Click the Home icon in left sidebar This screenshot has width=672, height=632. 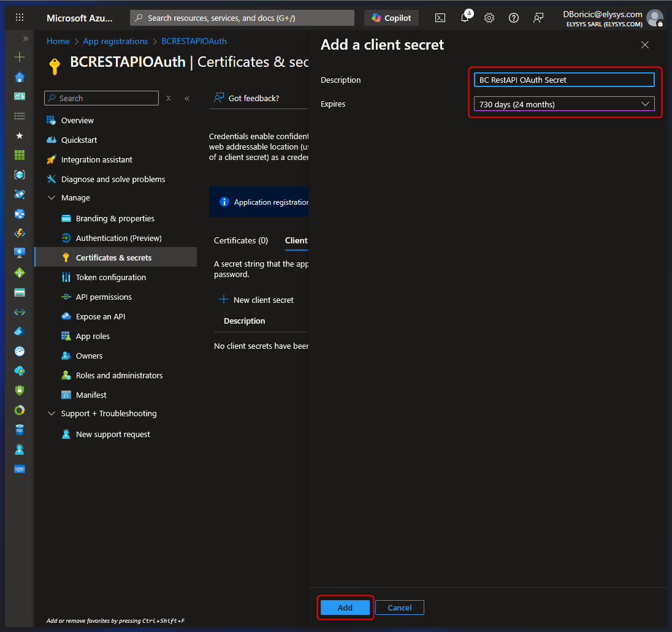pyautogui.click(x=20, y=77)
